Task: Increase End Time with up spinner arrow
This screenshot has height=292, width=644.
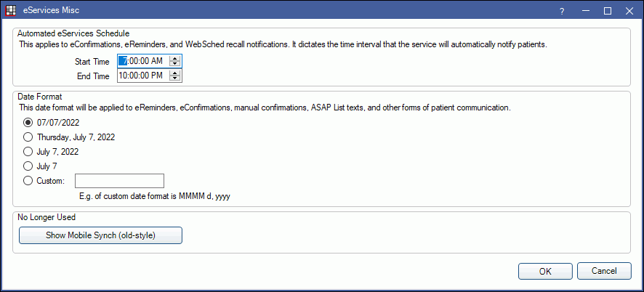Action: (175, 73)
